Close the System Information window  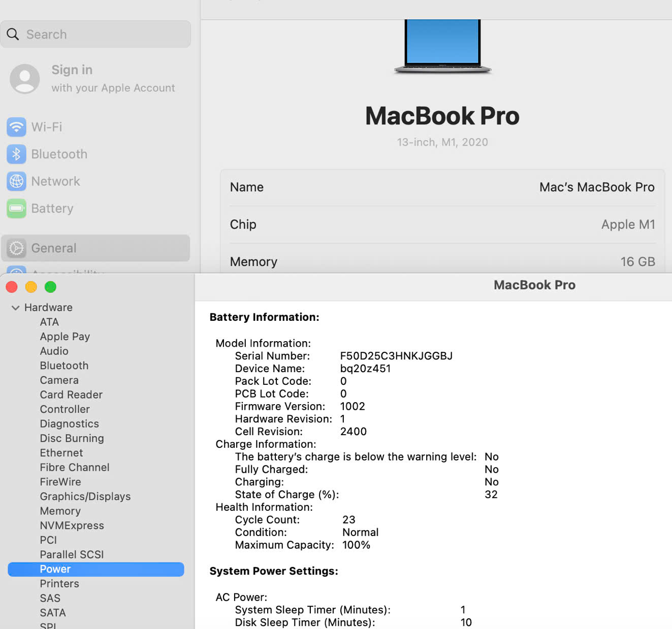(12, 287)
